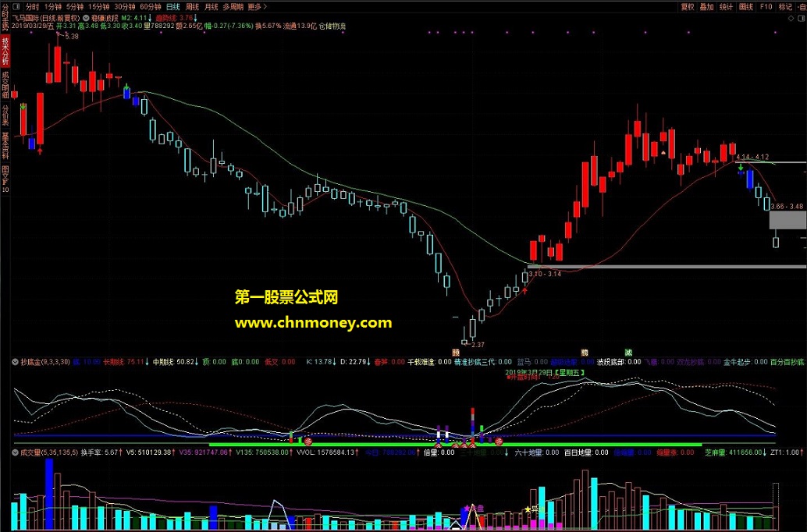Select the 1分钟 period
The width and height of the screenshot is (807, 532).
53,7
